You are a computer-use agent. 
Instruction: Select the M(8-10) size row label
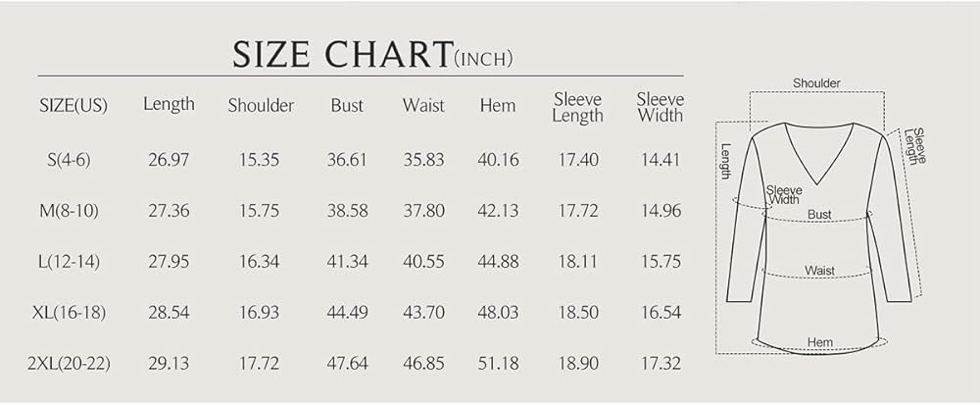(69, 211)
